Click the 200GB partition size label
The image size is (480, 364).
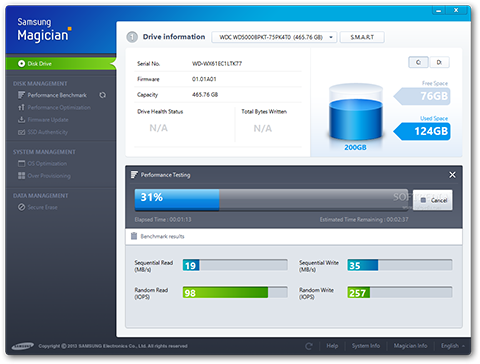[355, 148]
